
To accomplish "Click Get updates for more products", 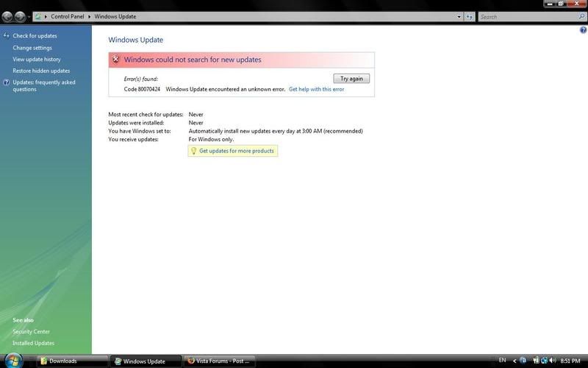I will coord(236,151).
